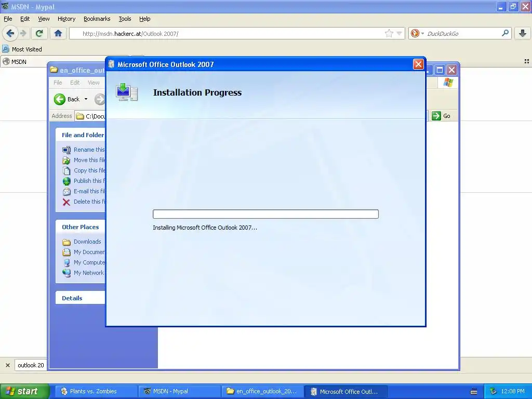Open the DuckDuckGo search engine selector
The width and height of the screenshot is (532, 399).
(x=417, y=33)
